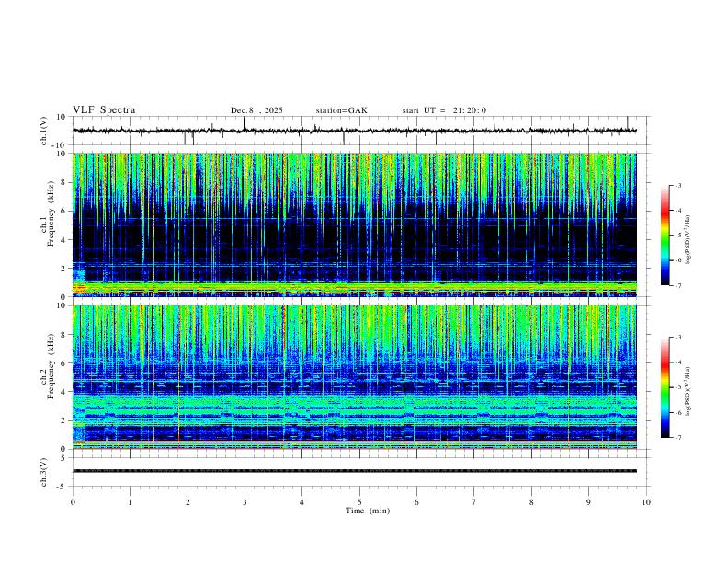Screen dimensions: 728x563
Task: Click the "4" tick on the Time axis
Action: [301, 502]
